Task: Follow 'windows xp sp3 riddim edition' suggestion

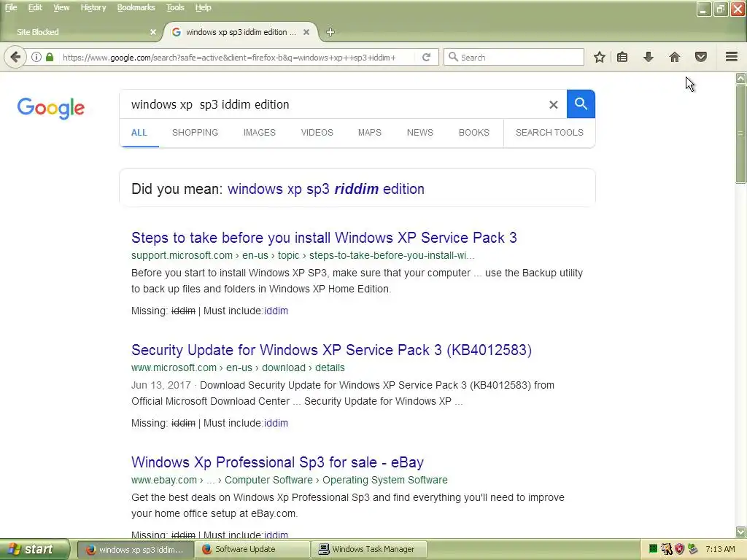Action: pos(326,189)
